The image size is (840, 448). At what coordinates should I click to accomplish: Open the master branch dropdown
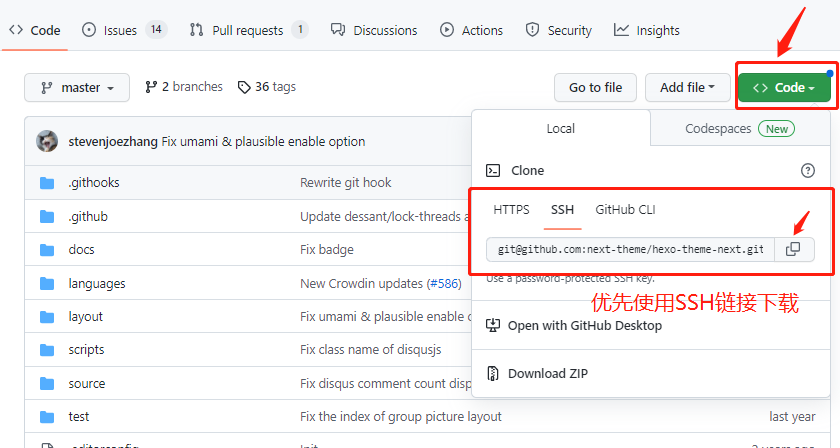[77, 88]
